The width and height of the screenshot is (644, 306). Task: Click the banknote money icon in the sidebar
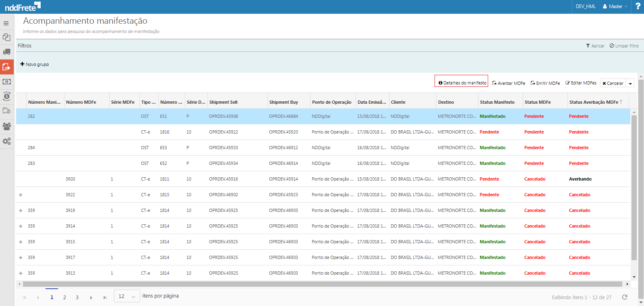point(6,82)
